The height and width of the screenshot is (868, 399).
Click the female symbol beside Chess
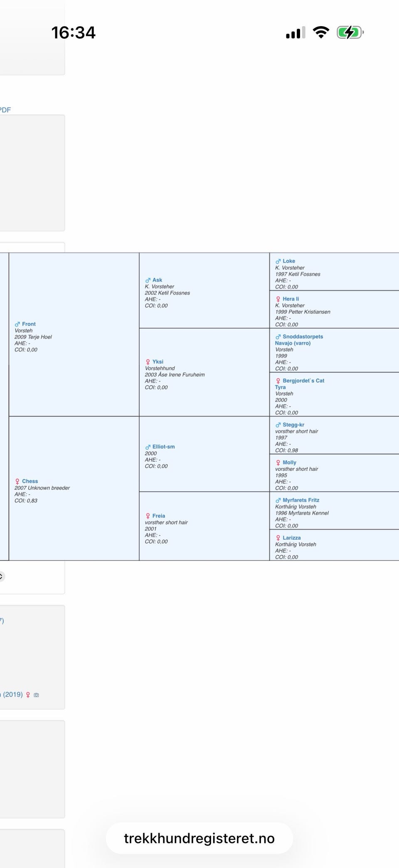17,481
